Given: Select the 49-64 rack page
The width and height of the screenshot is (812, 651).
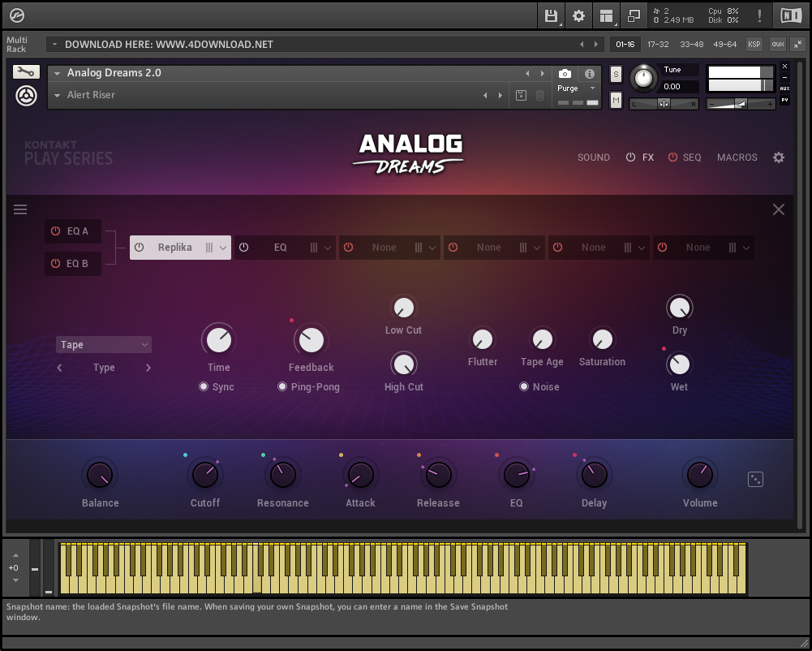Looking at the screenshot, I should (725, 44).
